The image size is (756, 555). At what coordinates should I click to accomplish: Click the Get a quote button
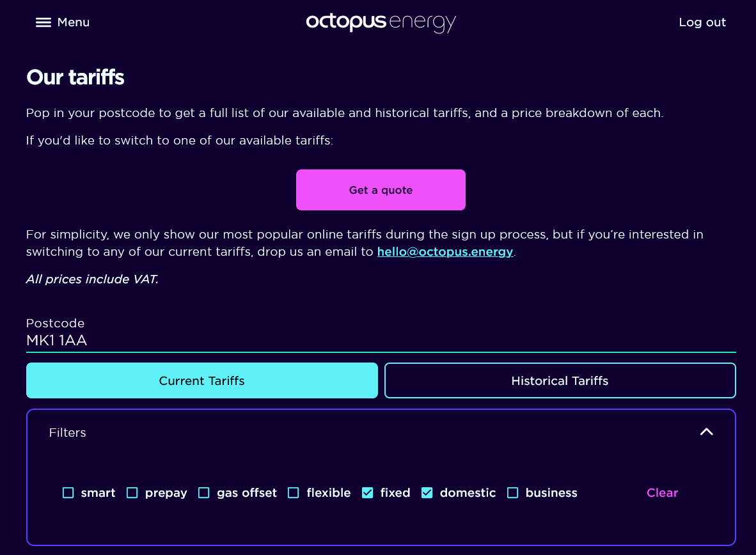pyautogui.click(x=381, y=190)
